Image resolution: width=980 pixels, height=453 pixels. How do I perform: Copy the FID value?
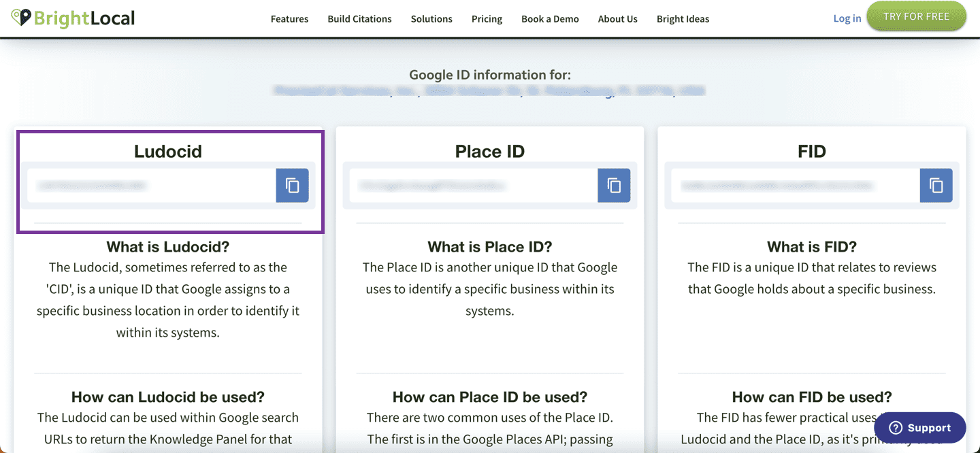pyautogui.click(x=936, y=185)
